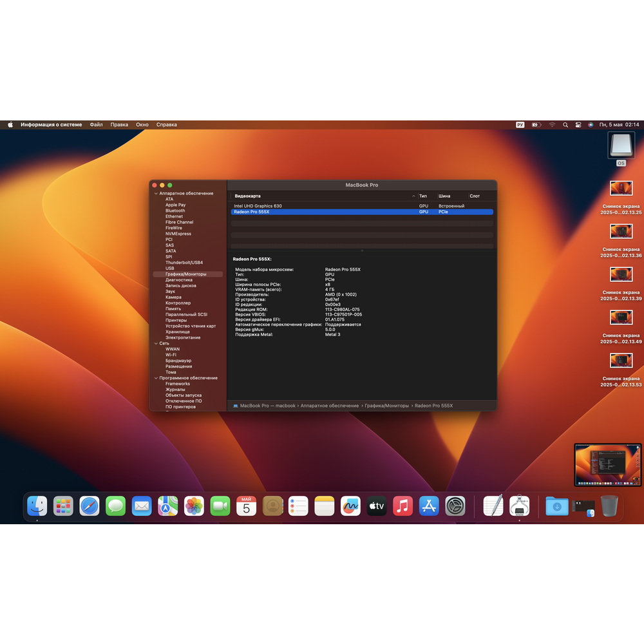Open battery status menu
The image size is (644, 644).
536,125
